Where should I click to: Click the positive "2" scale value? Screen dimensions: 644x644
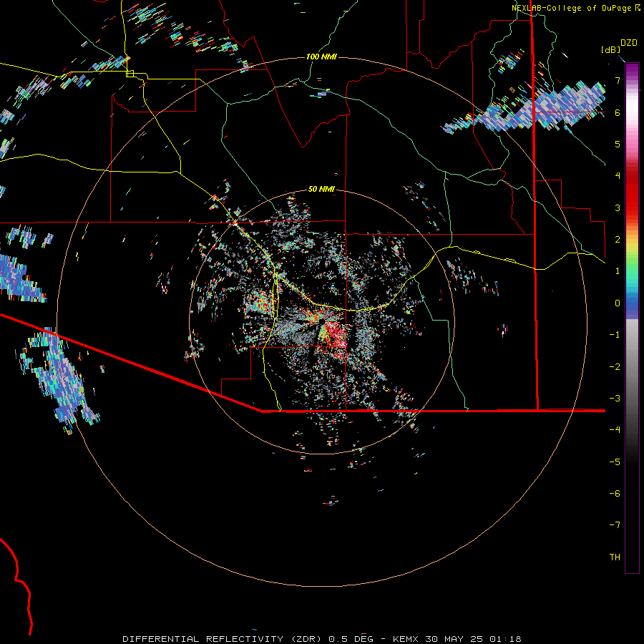(618, 240)
